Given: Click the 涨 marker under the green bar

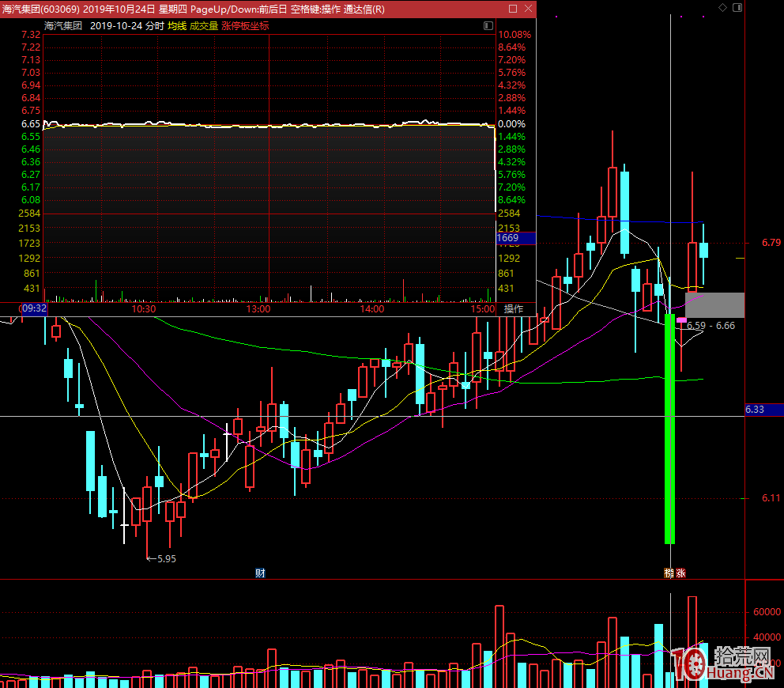Looking at the screenshot, I should pos(680,572).
